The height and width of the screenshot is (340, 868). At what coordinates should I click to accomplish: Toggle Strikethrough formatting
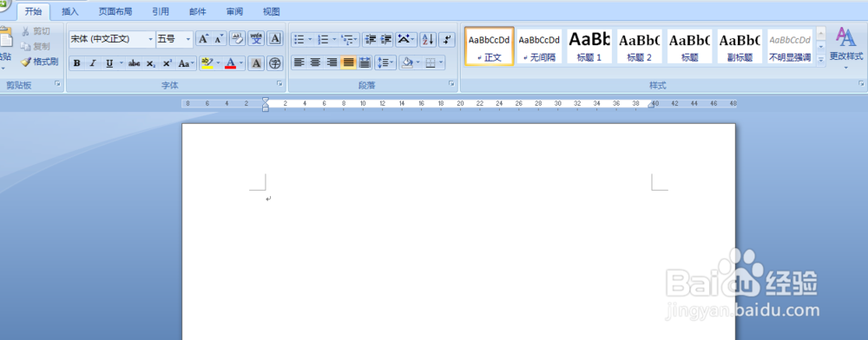coord(135,63)
